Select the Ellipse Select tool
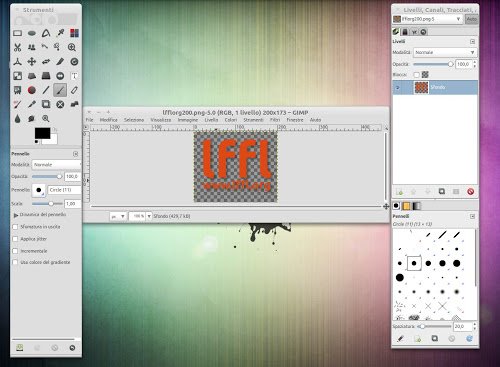 click(x=32, y=33)
